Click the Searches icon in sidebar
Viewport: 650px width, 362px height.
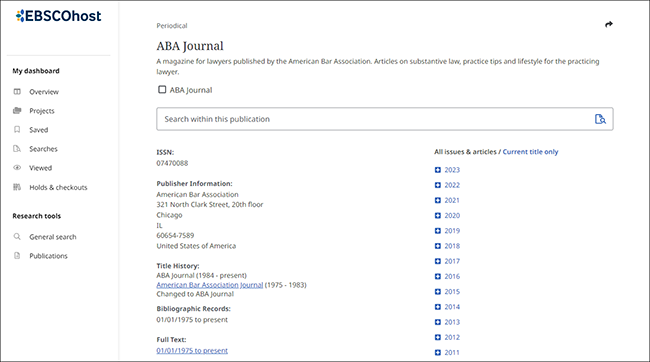[17, 149]
